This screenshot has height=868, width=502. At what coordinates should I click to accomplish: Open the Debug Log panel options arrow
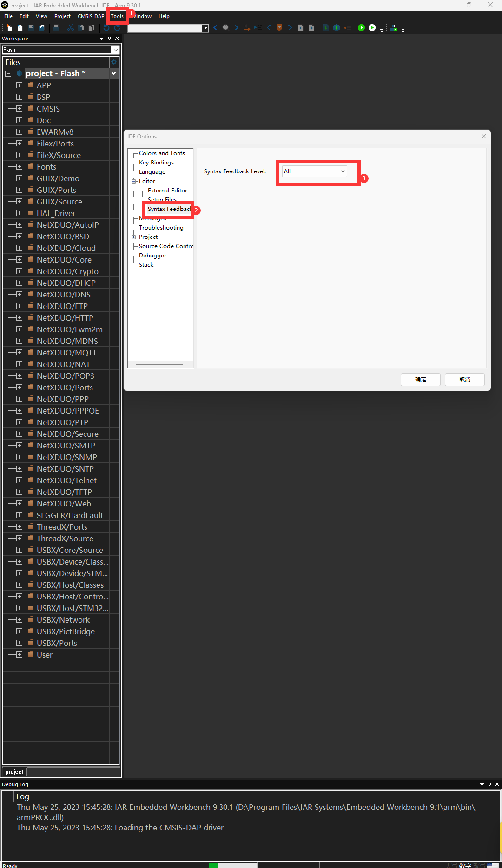point(482,784)
